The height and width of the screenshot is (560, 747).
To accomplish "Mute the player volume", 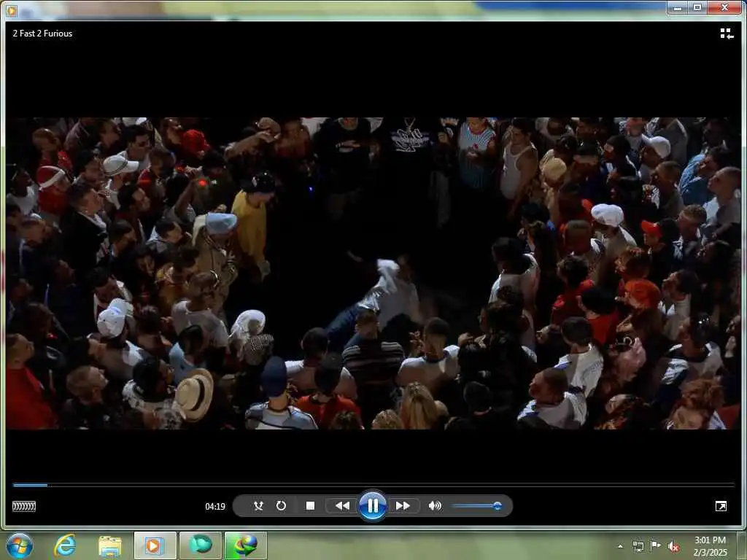I will 435,506.
